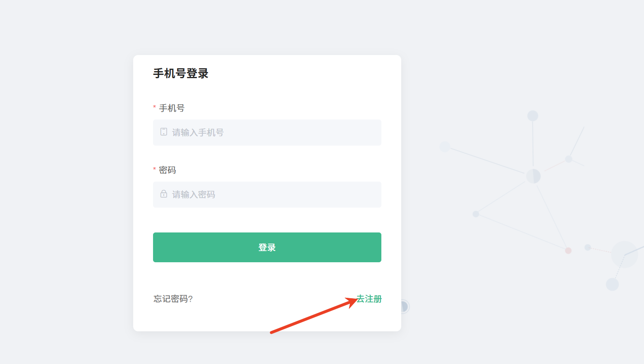The width and height of the screenshot is (644, 364).
Task: Click the 密码 field label
Action: click(x=168, y=170)
